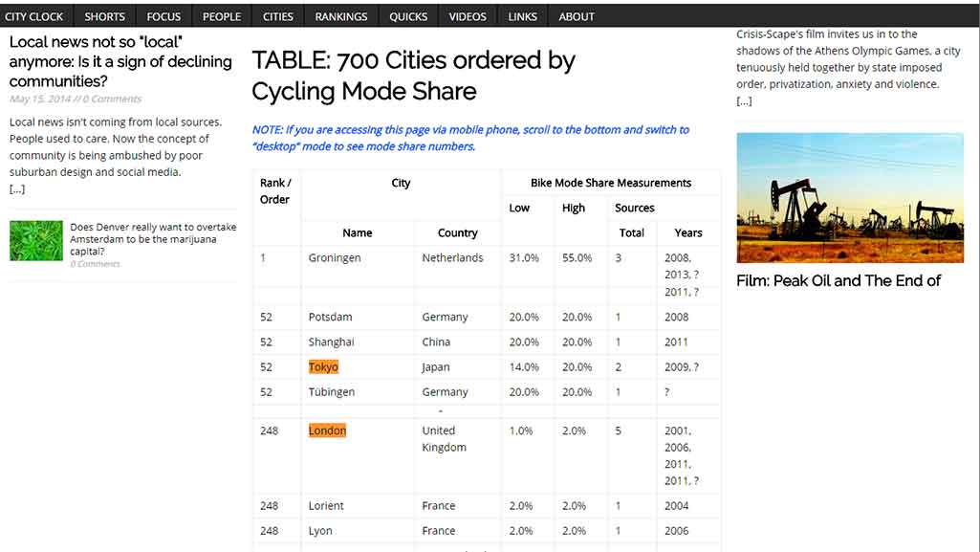Click the oil pumpjack film image

tap(850, 197)
